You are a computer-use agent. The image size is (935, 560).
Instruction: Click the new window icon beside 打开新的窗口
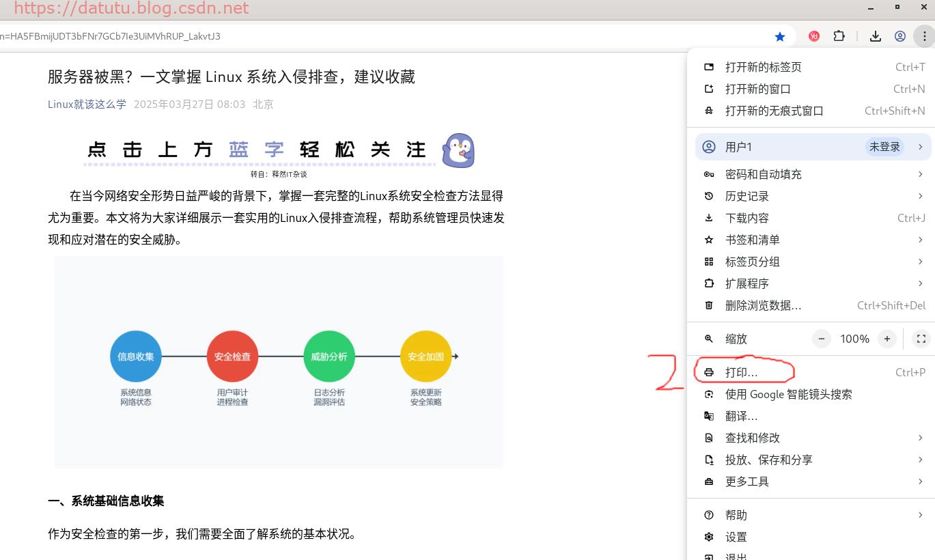click(x=709, y=89)
